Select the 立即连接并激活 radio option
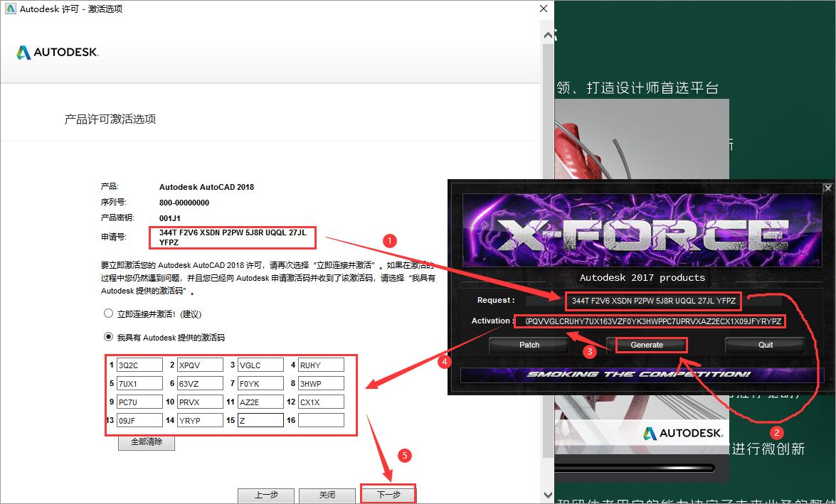 pos(108,313)
